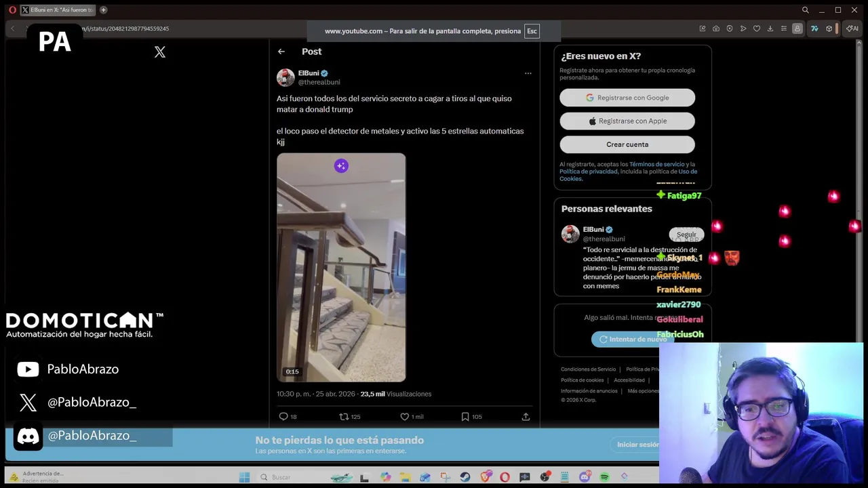Open ElBuni's avatar on the post

pos(285,77)
